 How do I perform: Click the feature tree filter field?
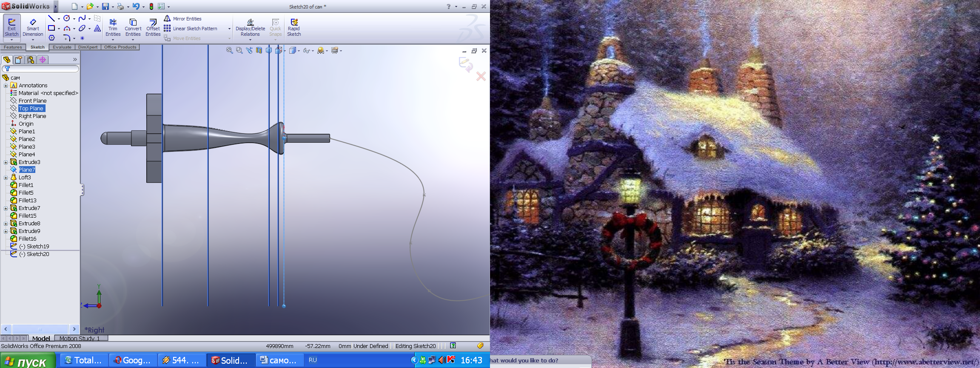click(40, 69)
